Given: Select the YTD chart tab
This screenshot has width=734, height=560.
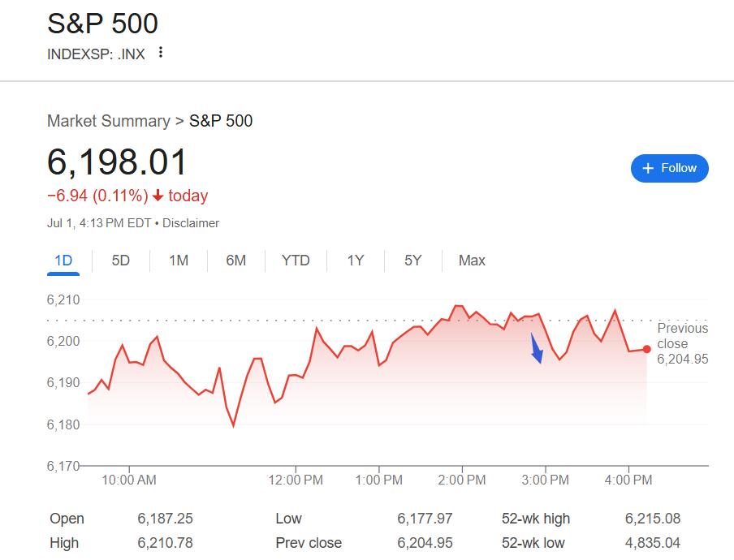Looking at the screenshot, I should [296, 261].
